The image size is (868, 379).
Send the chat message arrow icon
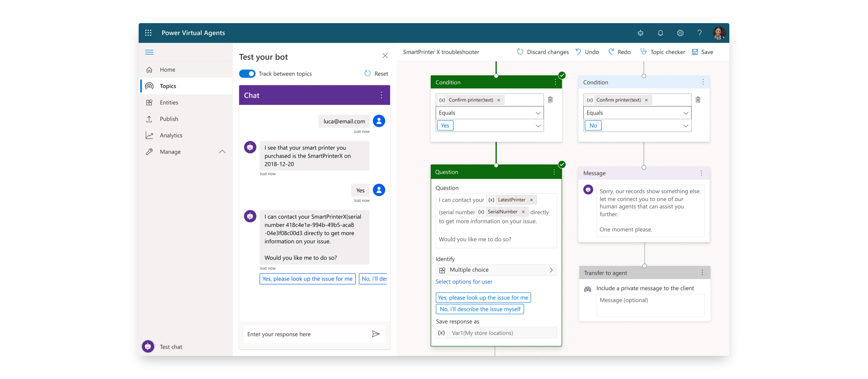click(x=376, y=334)
